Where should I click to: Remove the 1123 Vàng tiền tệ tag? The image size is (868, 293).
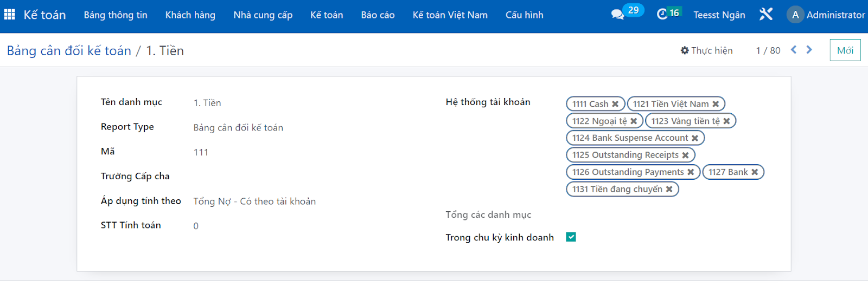[726, 121]
